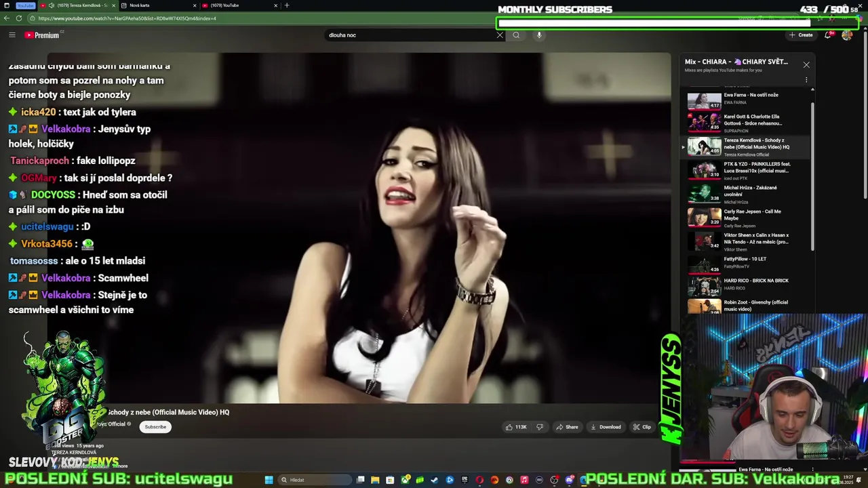This screenshot has height=488, width=868.
Task: Download the video
Action: click(606, 427)
